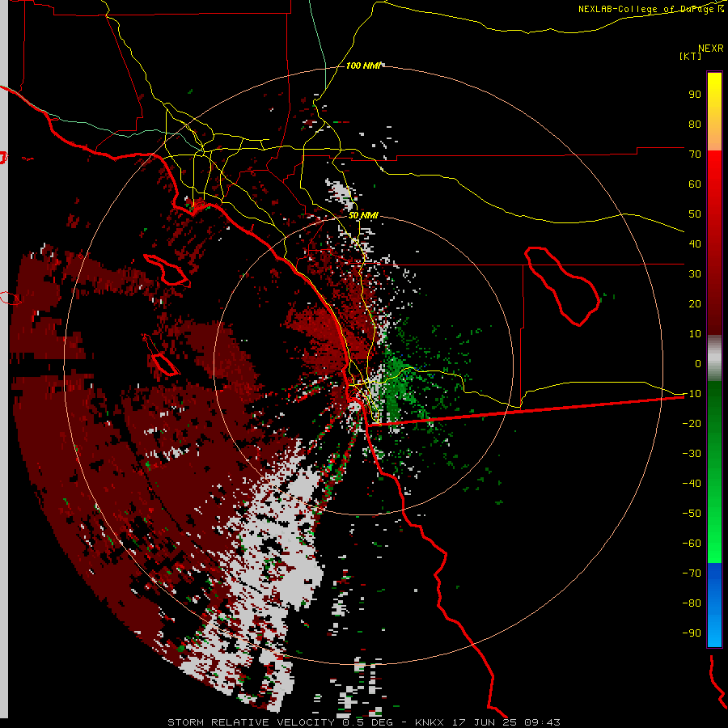Click the KT units label above the color scale

pos(691,56)
